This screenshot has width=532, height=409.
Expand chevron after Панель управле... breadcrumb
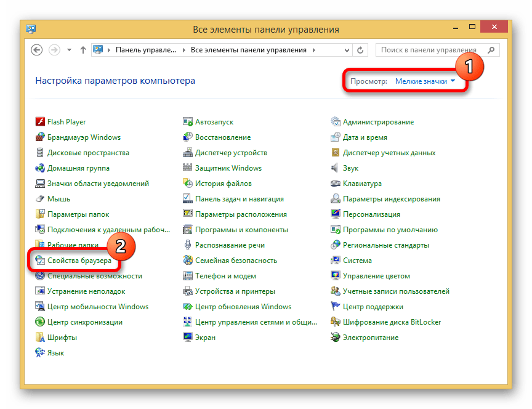tap(183, 51)
